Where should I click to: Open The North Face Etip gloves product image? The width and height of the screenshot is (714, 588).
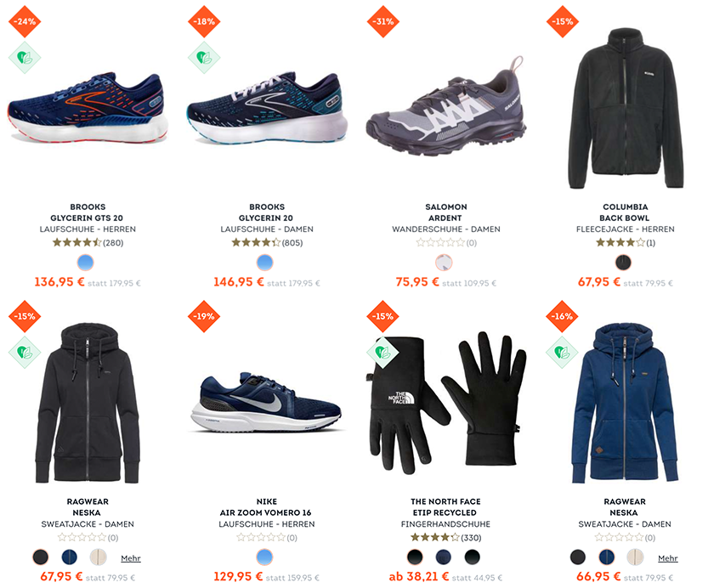[445, 401]
